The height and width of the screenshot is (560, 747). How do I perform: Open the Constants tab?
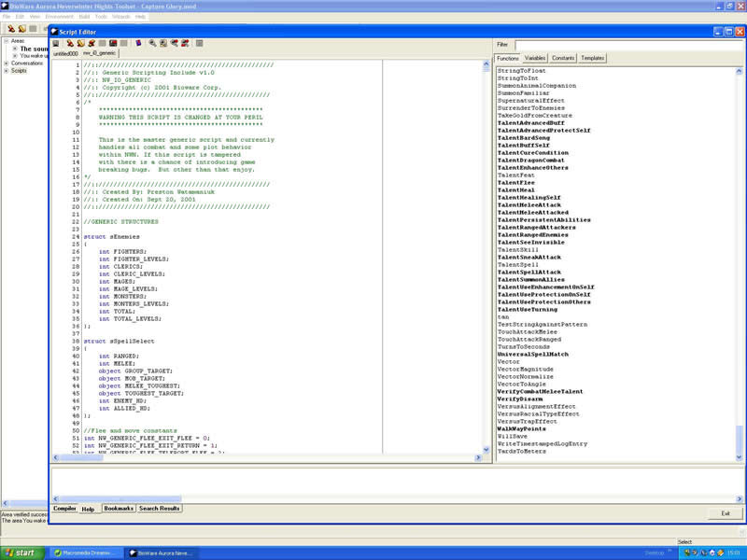563,58
